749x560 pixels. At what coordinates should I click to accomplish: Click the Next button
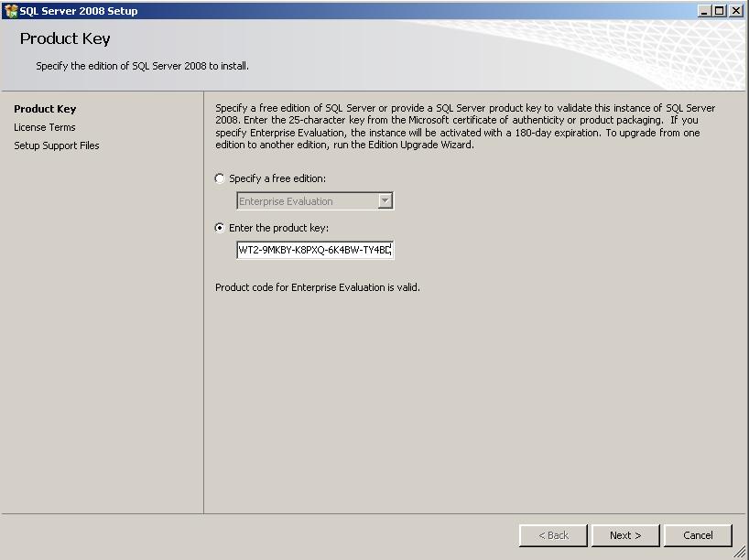(x=625, y=535)
